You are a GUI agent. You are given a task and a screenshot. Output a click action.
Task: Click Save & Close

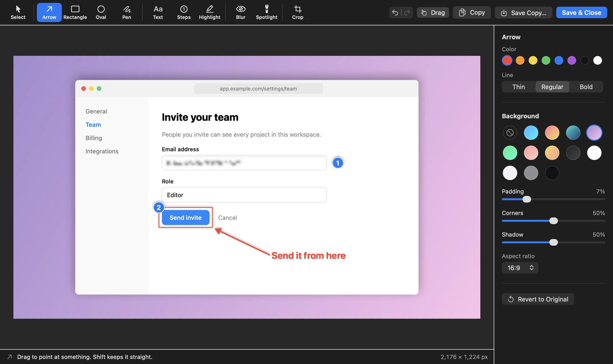pyautogui.click(x=581, y=12)
